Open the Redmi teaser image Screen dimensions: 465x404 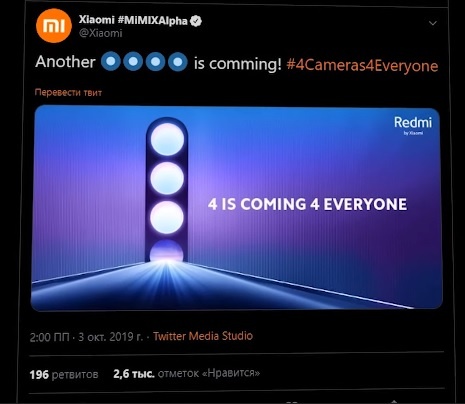point(237,208)
